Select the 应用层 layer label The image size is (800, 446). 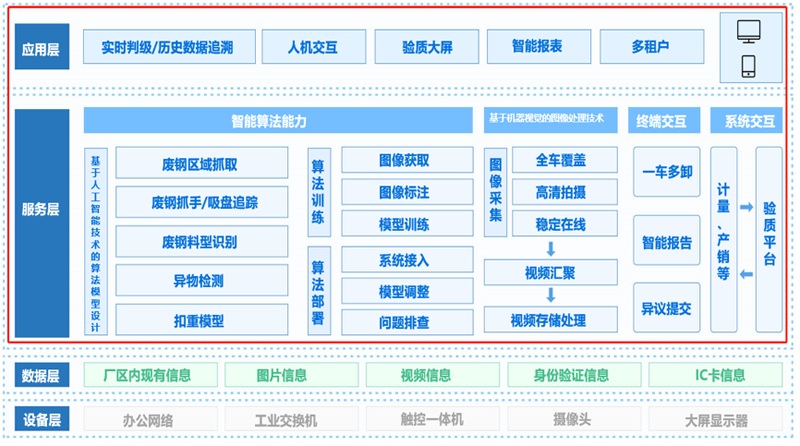(x=43, y=46)
